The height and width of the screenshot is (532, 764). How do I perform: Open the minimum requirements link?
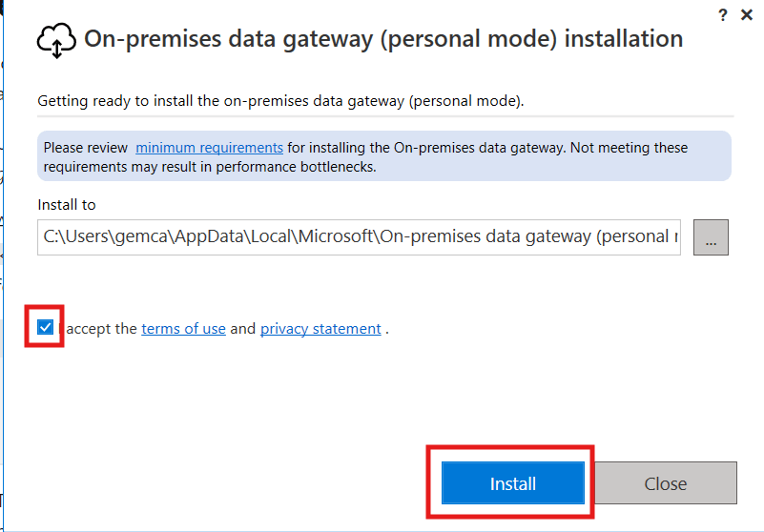(209, 148)
